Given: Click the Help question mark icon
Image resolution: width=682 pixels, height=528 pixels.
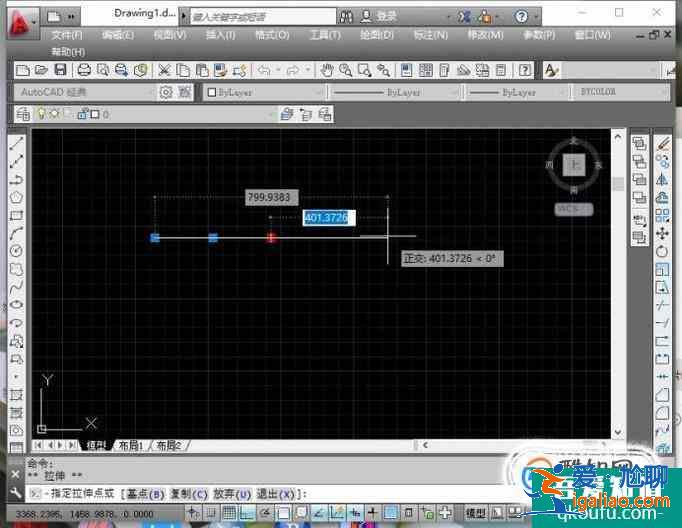Looking at the screenshot, I should point(525,70).
